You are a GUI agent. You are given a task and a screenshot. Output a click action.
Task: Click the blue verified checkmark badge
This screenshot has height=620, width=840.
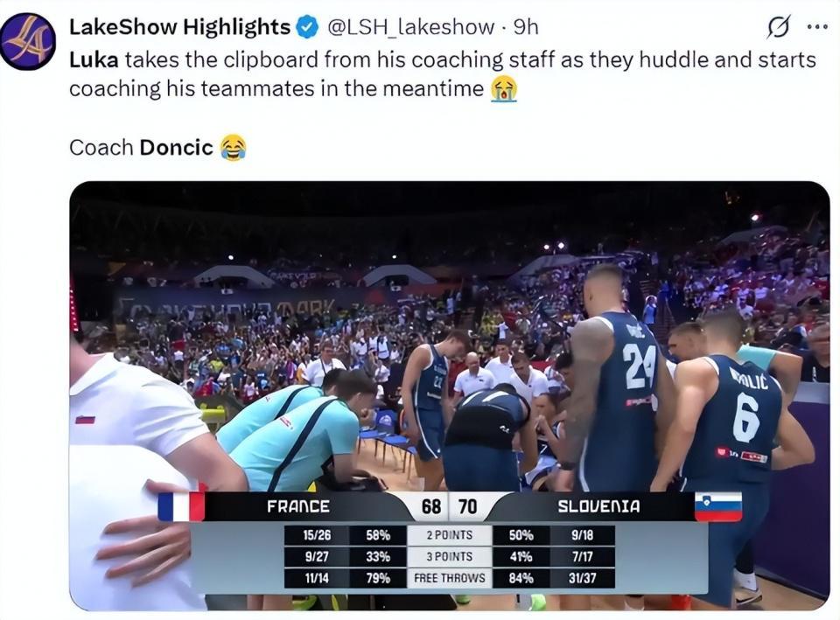point(307,27)
